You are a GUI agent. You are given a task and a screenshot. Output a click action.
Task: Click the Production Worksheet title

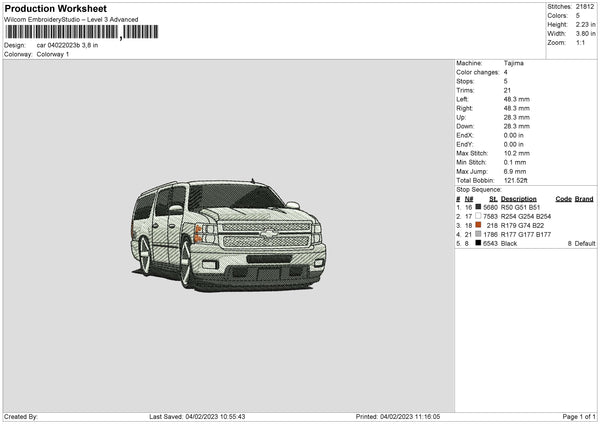click(56, 8)
